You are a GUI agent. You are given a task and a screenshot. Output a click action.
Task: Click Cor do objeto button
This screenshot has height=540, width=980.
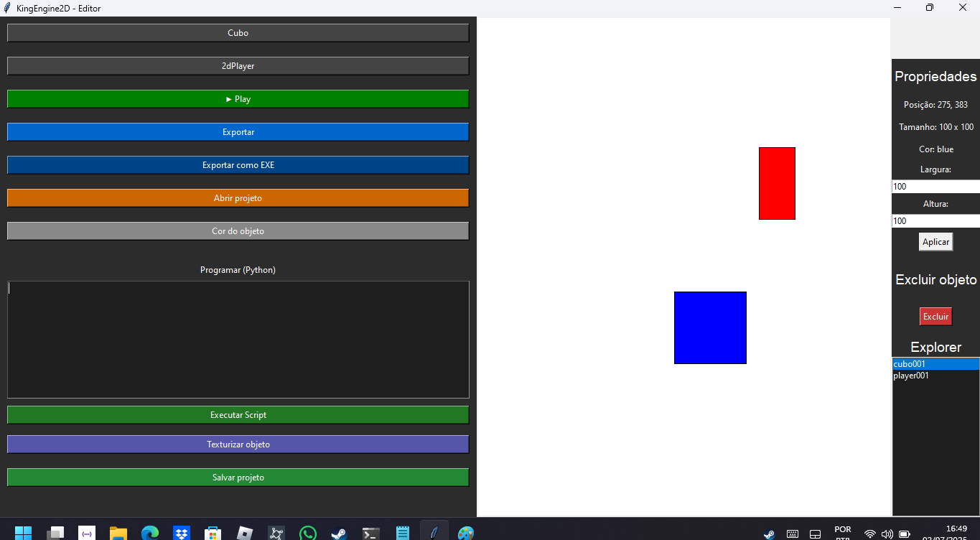[238, 231]
